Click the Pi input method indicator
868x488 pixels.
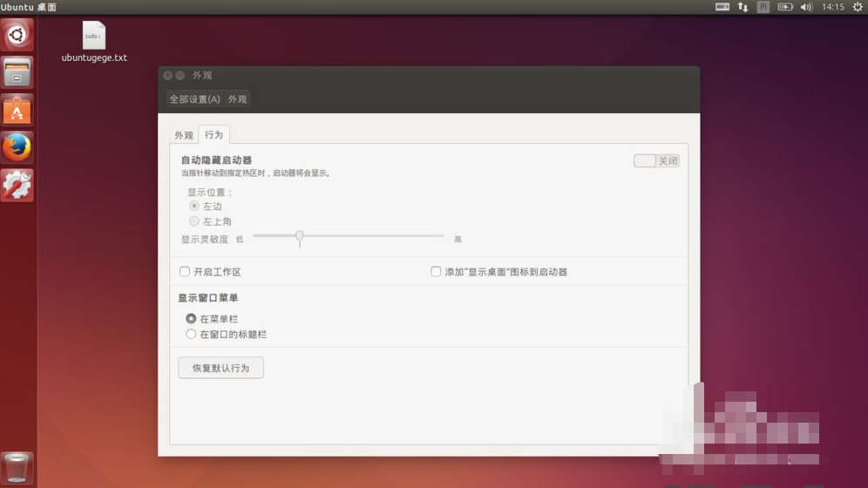pos(763,7)
